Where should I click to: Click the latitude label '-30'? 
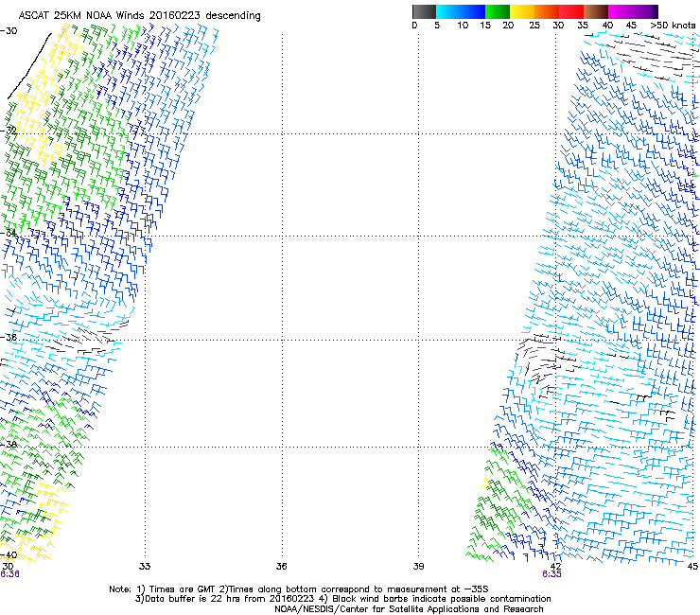coord(9,31)
